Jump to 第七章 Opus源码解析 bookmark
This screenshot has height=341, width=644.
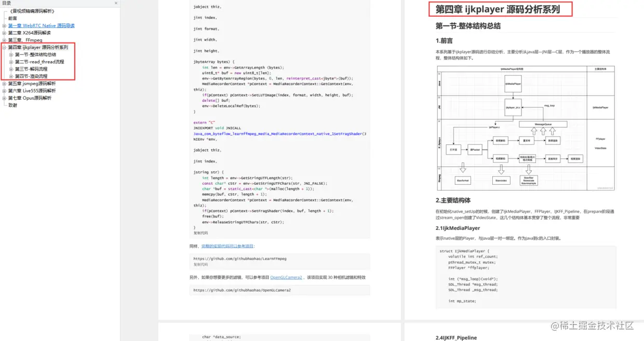point(30,98)
